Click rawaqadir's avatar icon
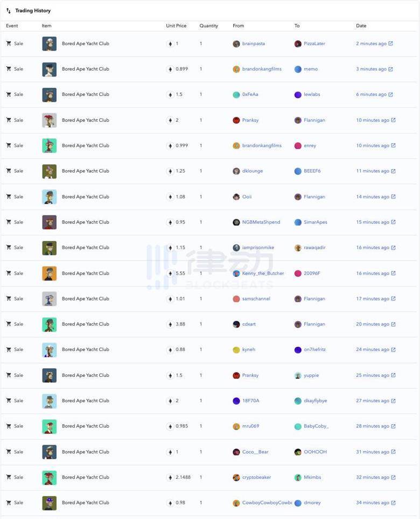The width and height of the screenshot is (420, 519). tap(298, 248)
